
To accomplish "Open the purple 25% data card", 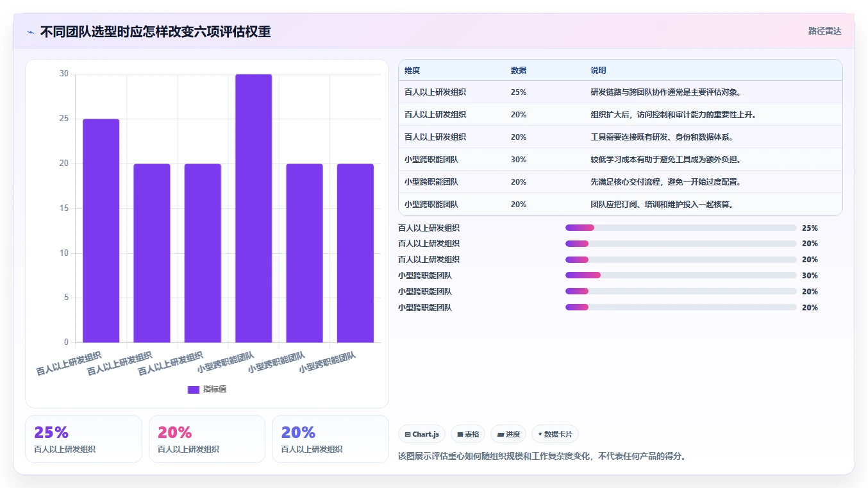I will pos(83,439).
